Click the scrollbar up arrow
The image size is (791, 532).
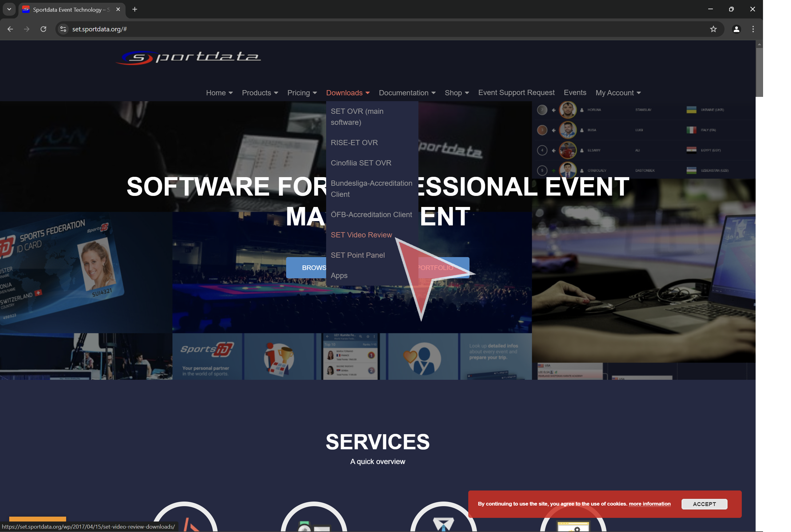point(759,44)
